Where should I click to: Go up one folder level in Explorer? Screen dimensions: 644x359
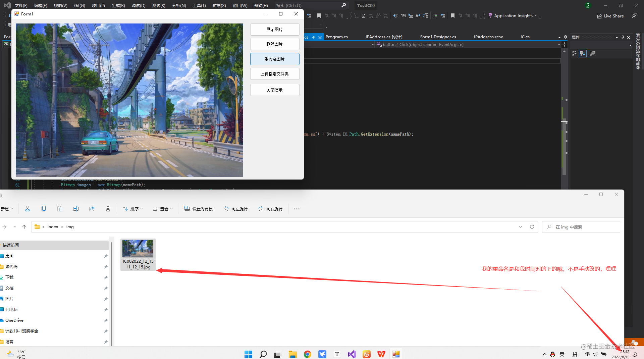[24, 227]
